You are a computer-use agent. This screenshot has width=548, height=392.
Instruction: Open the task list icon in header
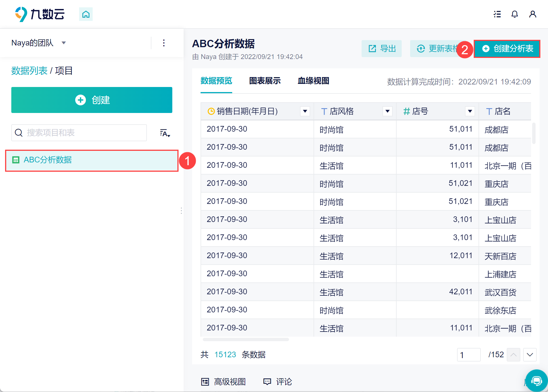[x=497, y=14]
